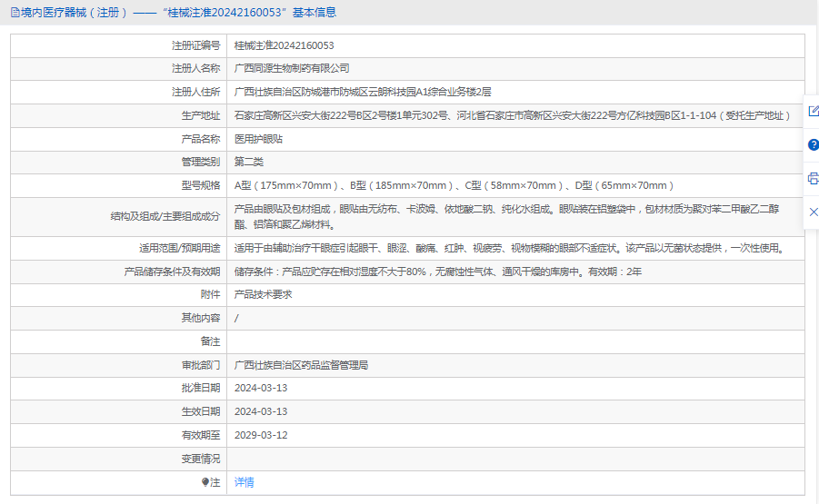Click registrant name 广西同源生物制药有限公司
Screen dimensions: 819x504
291,68
